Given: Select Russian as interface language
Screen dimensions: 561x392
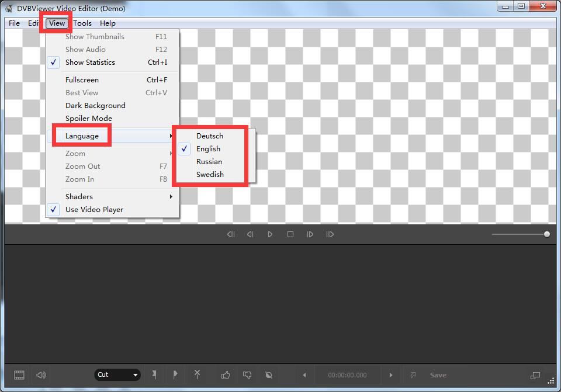Looking at the screenshot, I should coord(209,161).
